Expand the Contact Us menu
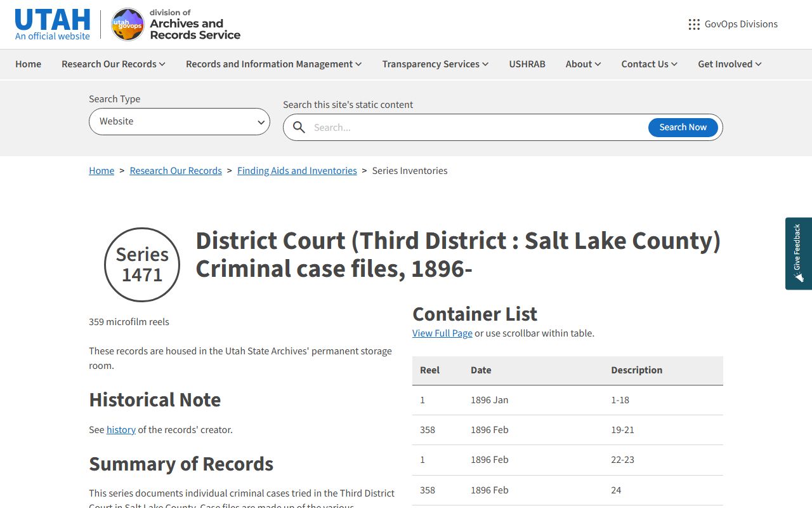Image resolution: width=812 pixels, height=508 pixels. coord(650,64)
